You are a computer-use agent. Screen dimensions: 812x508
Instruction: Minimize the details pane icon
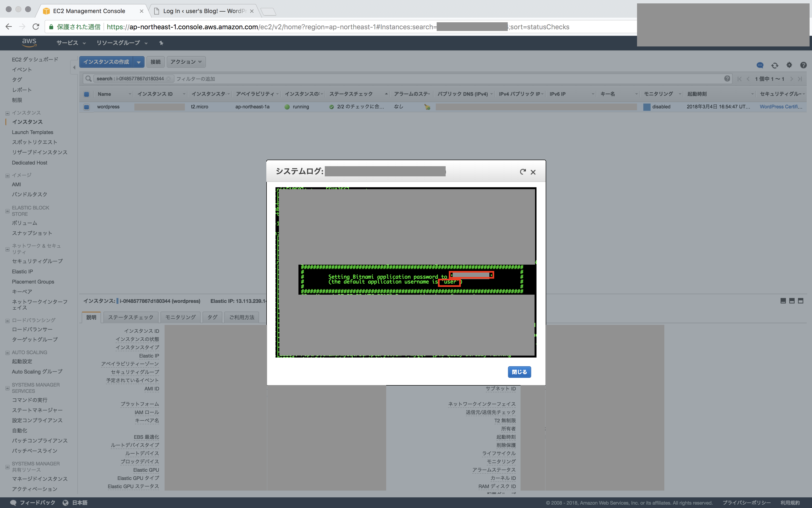[783, 301]
